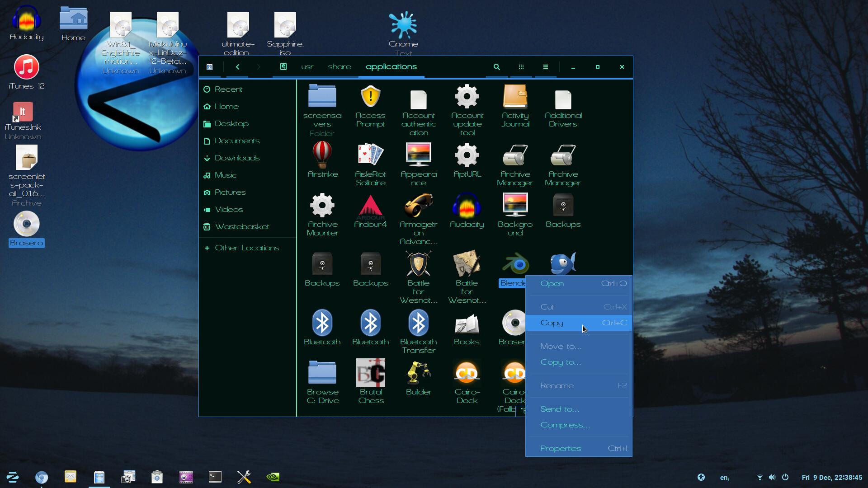The width and height of the screenshot is (868, 488).
Task: Select the Books application icon
Action: [x=467, y=324]
